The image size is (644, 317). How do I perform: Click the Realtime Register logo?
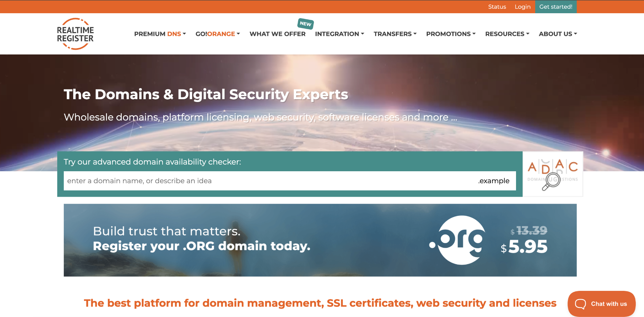tap(75, 33)
